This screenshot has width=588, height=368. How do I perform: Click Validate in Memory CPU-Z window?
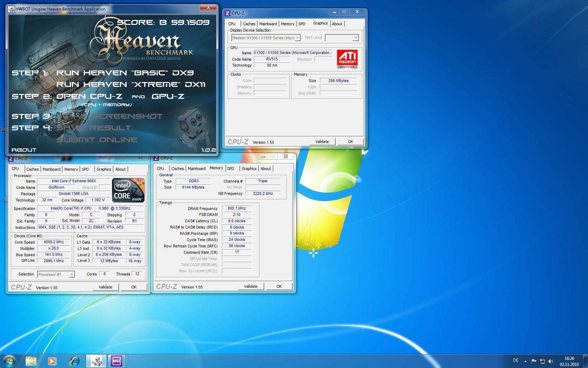(x=251, y=286)
